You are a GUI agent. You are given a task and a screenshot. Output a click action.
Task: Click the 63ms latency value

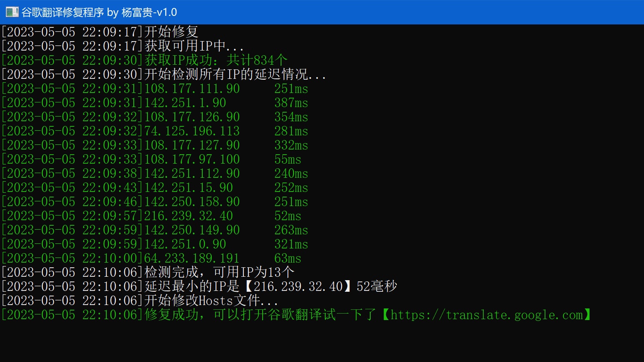click(288, 258)
